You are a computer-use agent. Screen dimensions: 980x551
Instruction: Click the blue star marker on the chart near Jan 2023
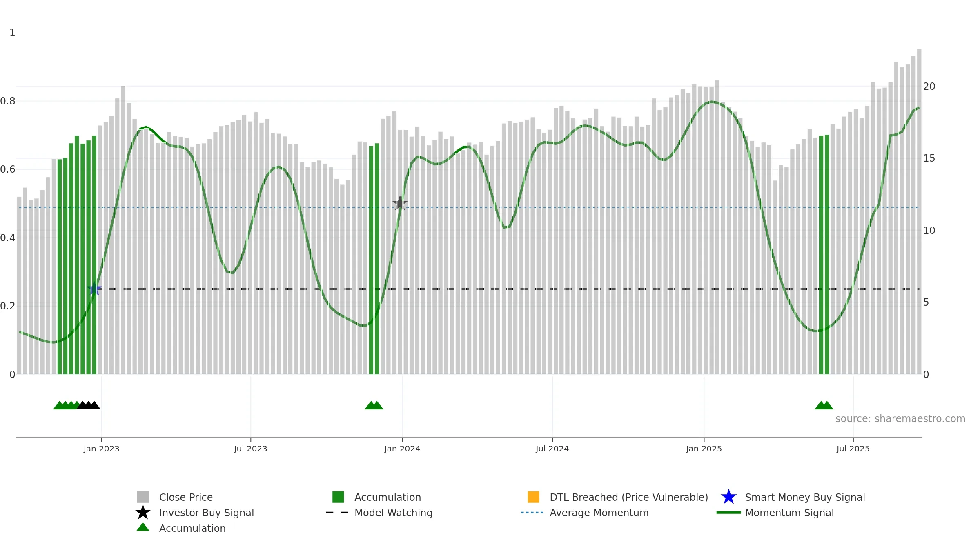94,289
